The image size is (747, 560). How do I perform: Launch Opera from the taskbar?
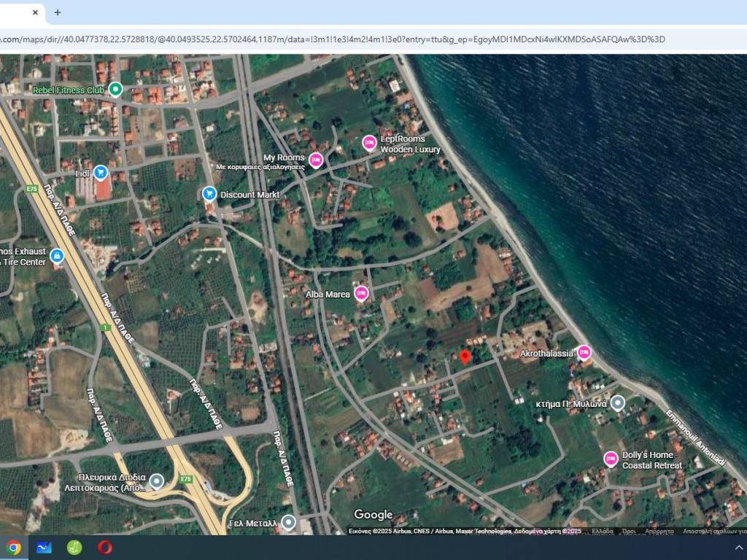point(104,548)
